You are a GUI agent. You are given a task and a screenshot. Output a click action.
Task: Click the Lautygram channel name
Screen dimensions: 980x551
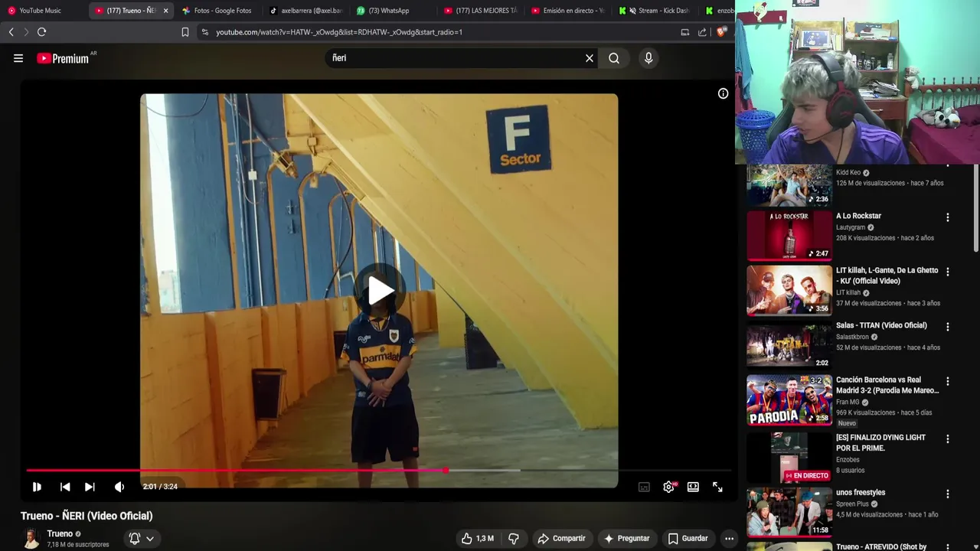point(851,227)
